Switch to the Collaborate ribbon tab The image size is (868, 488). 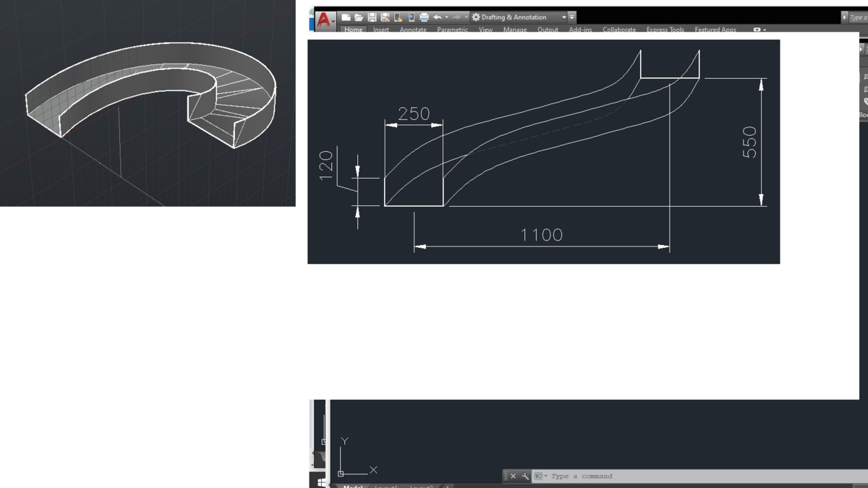(x=619, y=30)
